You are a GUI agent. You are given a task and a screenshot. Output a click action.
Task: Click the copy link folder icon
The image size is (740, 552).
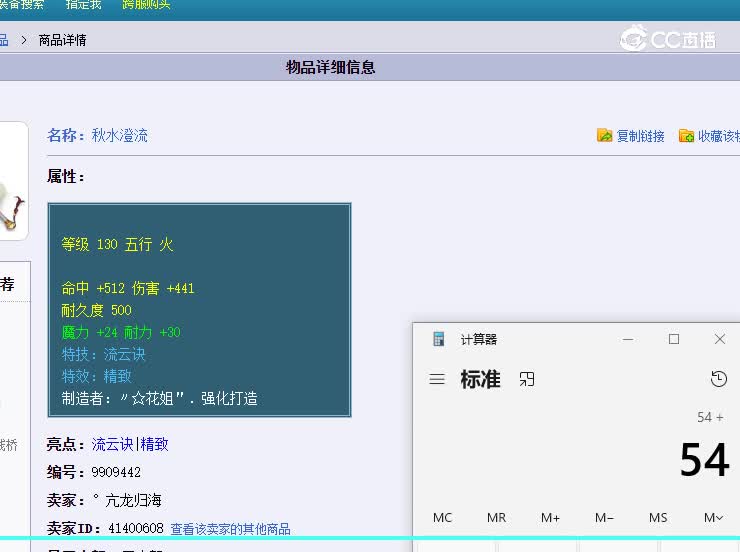click(x=605, y=135)
